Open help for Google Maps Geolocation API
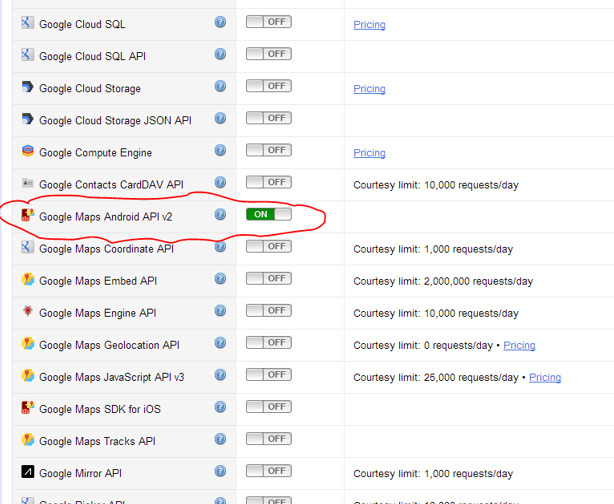 coord(220,343)
